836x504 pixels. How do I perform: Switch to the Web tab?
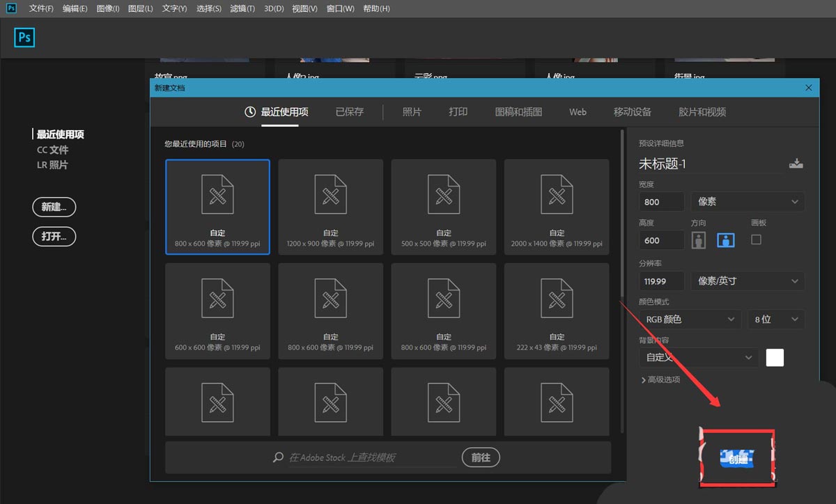(578, 112)
